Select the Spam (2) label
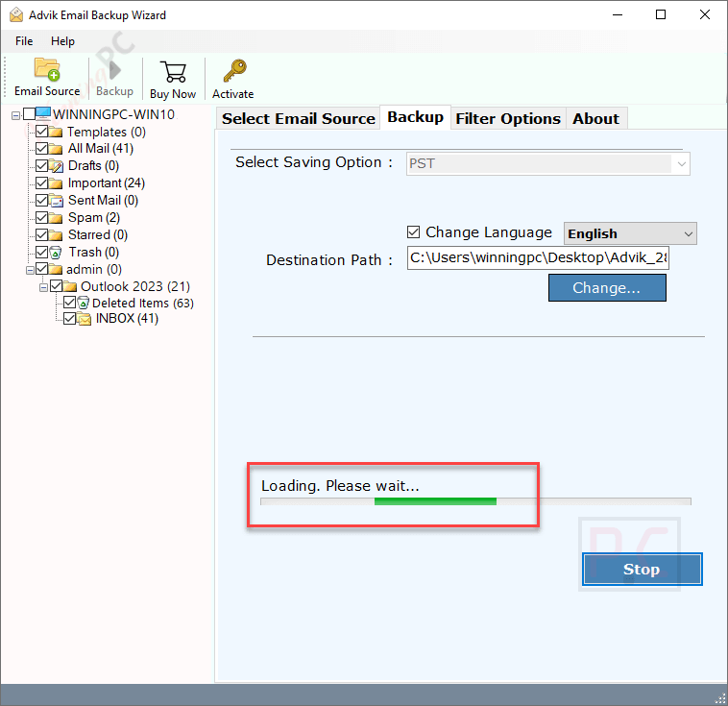This screenshot has width=728, height=706. (x=94, y=218)
